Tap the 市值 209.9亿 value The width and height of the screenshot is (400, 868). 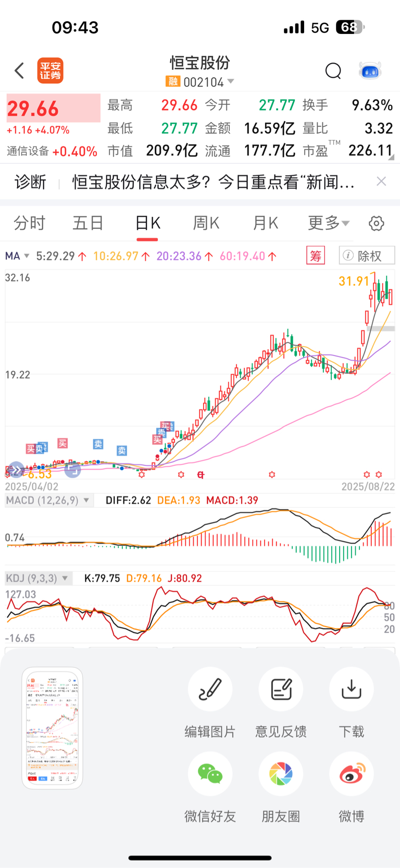tap(171, 151)
